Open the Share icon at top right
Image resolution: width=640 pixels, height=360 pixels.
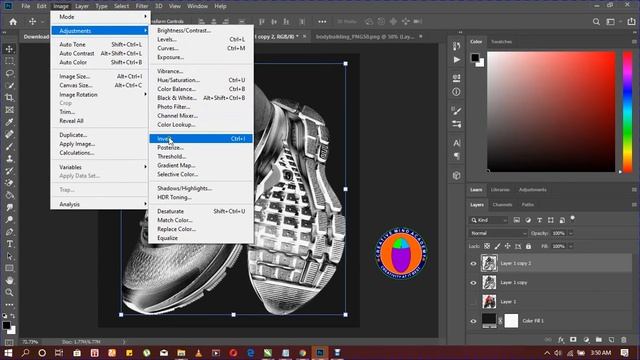pyautogui.click(x=631, y=22)
